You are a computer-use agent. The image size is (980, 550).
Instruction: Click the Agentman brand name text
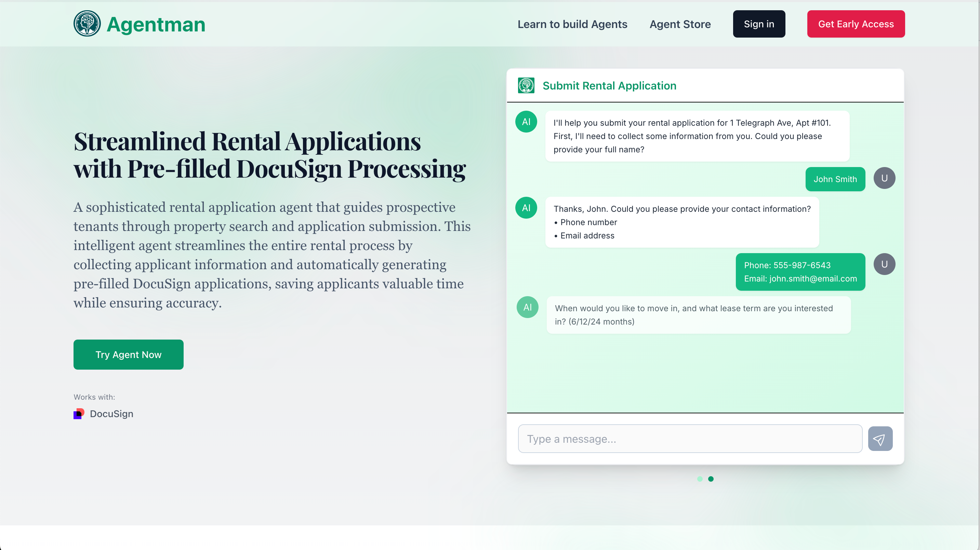(x=156, y=24)
